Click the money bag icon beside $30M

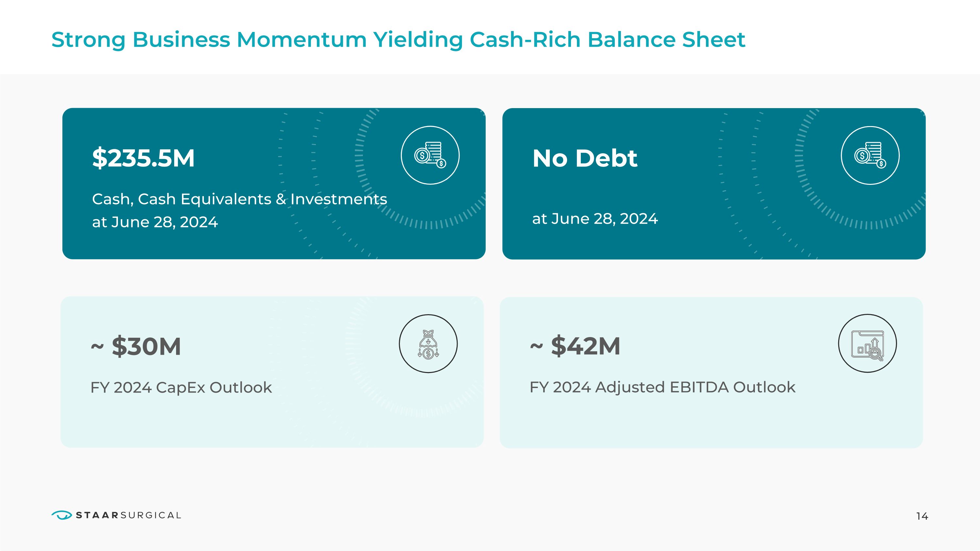point(428,344)
